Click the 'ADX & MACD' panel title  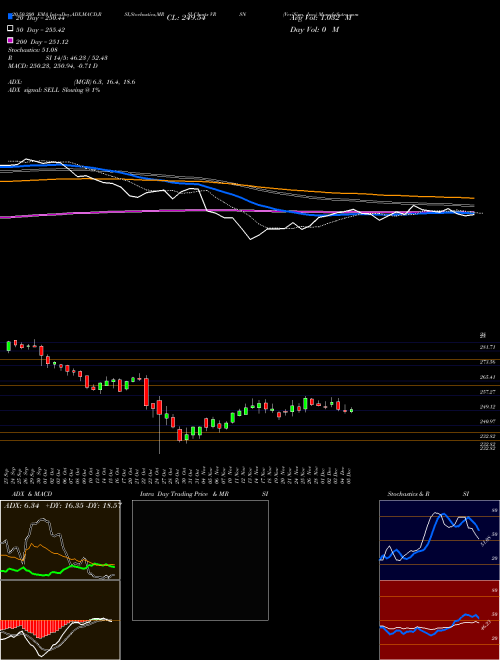(x=30, y=494)
